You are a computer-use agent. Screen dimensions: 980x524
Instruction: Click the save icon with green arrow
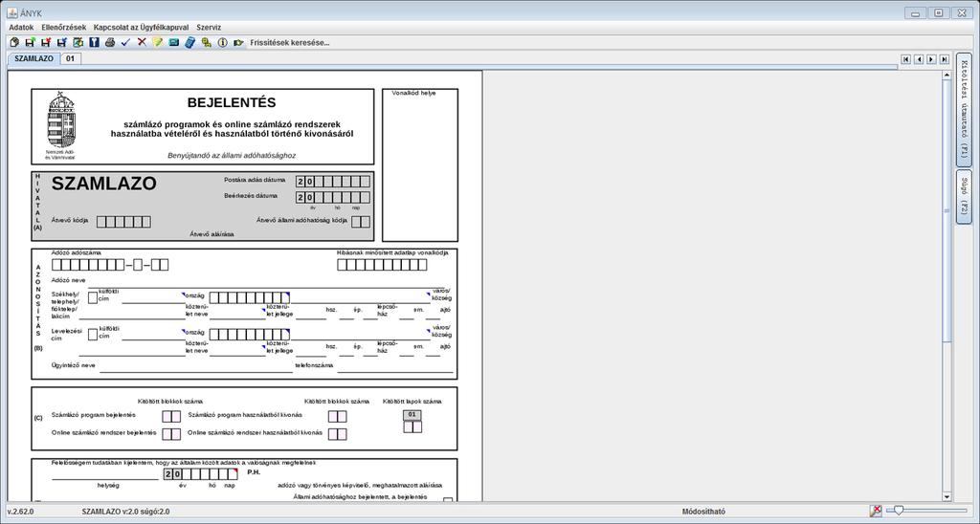[30, 42]
